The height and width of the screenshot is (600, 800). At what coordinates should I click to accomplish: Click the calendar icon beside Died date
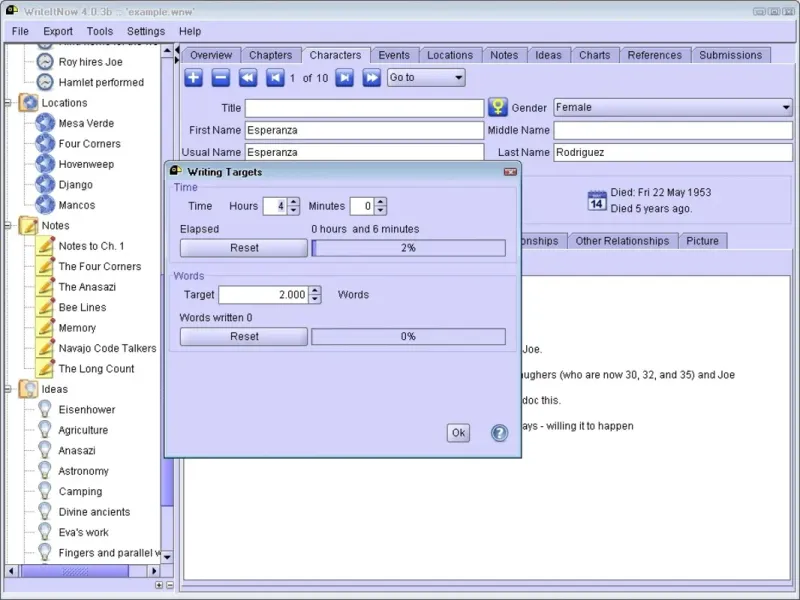[x=597, y=200]
